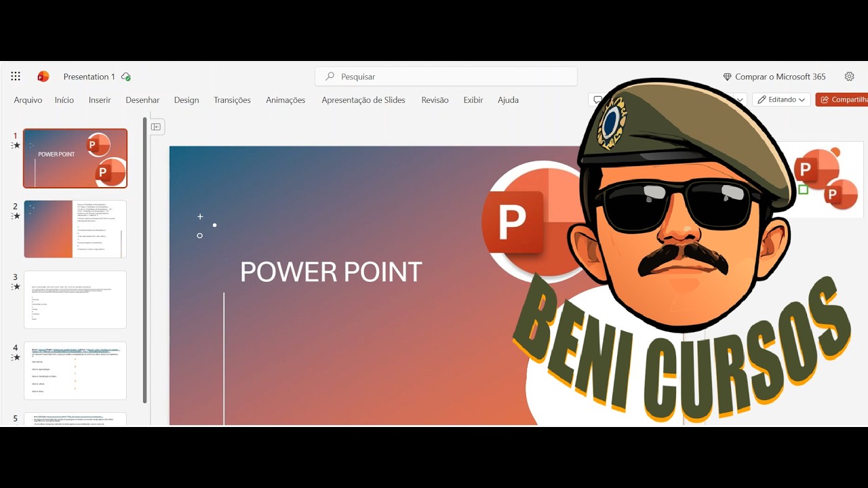Viewport: 868px width, 488px height.
Task: Click the animation star under slide 3 number
Action: pyautogui.click(x=16, y=287)
